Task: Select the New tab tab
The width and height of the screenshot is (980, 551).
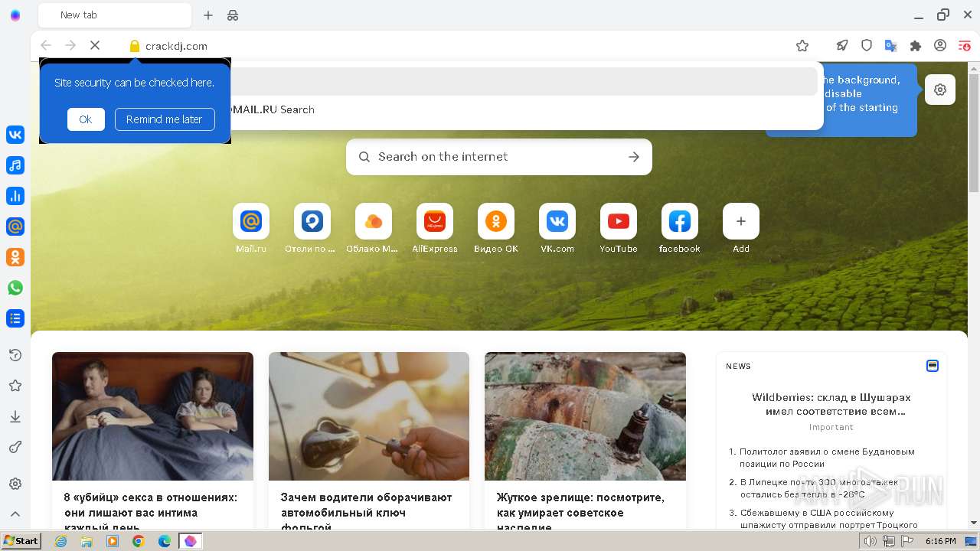Action: pos(115,15)
